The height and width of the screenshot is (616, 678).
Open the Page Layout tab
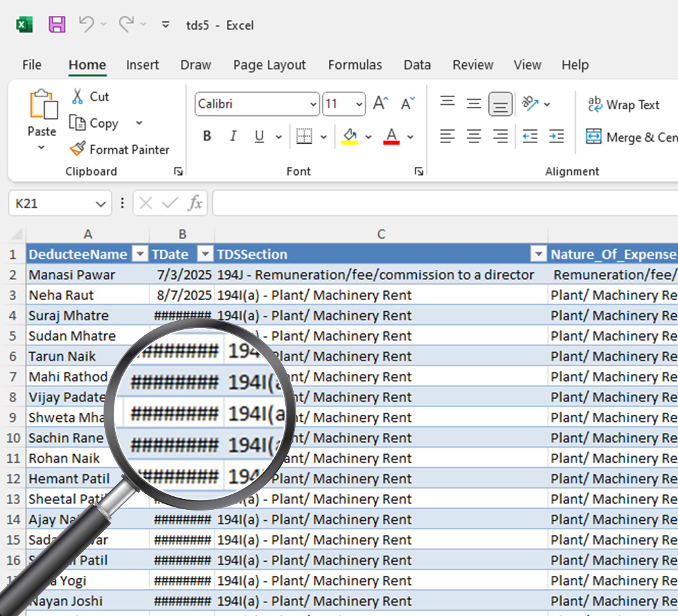point(269,65)
